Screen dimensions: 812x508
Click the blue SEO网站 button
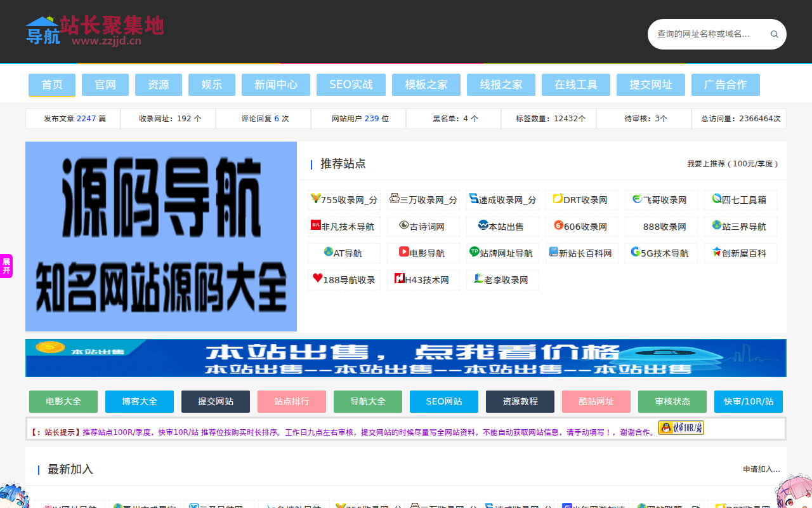pos(444,402)
